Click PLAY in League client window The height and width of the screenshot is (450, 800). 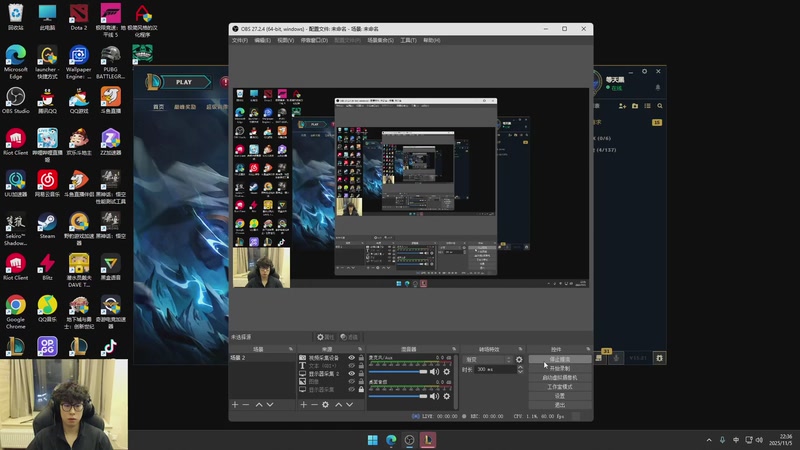click(x=184, y=82)
